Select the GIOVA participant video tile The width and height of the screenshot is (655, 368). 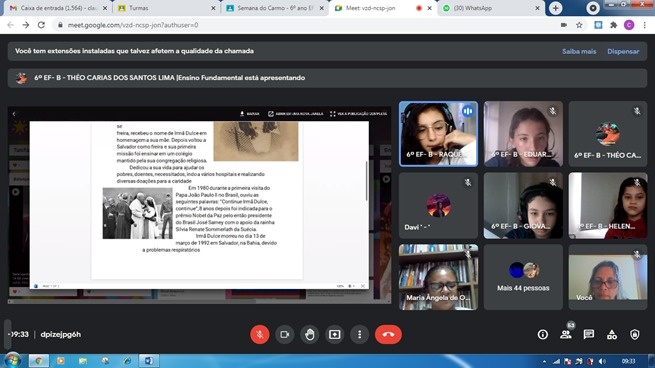pyautogui.click(x=523, y=206)
